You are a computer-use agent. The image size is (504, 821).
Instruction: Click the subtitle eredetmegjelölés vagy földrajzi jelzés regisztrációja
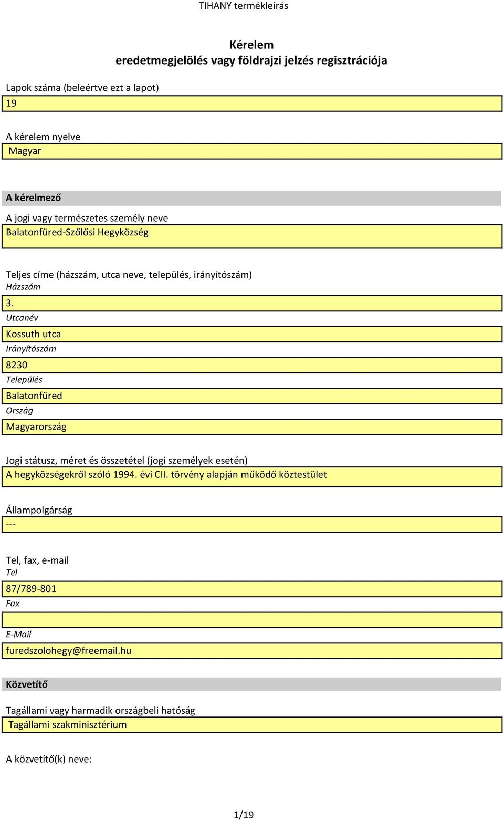tap(251, 60)
